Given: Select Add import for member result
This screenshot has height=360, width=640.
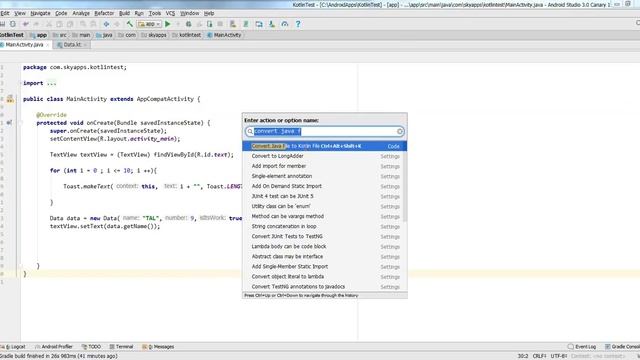Looking at the screenshot, I should (324, 166).
